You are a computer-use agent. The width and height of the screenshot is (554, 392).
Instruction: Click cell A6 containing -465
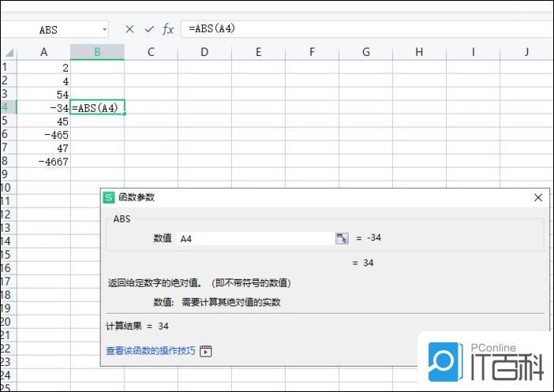[x=44, y=135]
